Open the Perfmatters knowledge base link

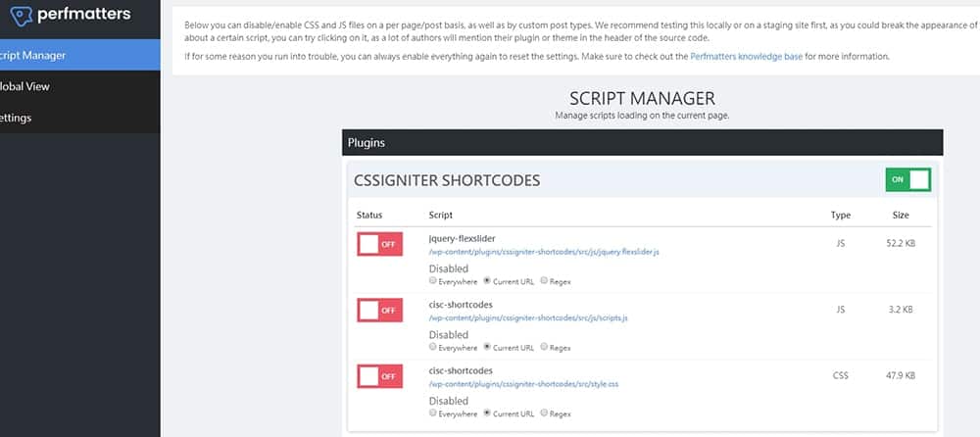(746, 57)
